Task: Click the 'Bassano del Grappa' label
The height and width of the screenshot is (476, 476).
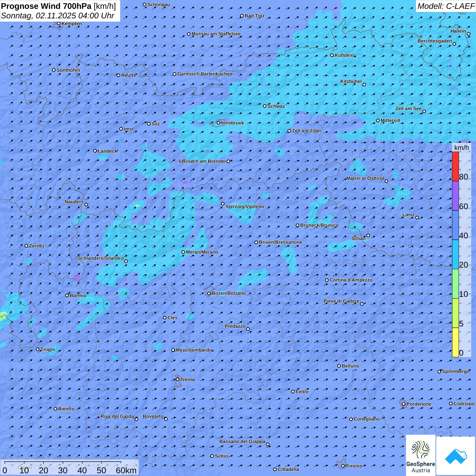Action: (x=242, y=441)
